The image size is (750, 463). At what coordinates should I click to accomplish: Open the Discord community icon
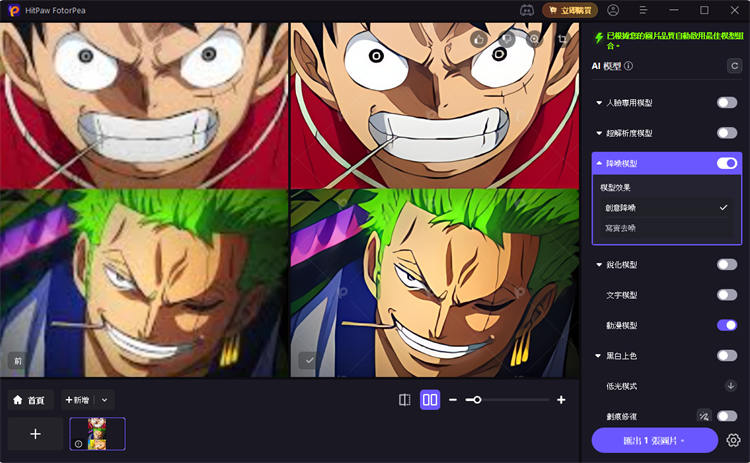pos(527,10)
